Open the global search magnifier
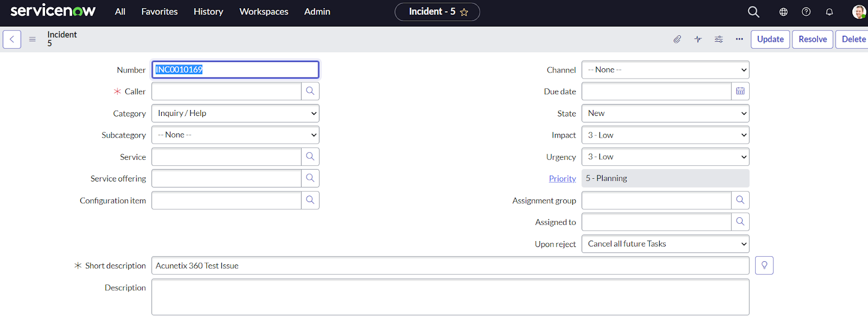This screenshot has width=868, height=324. tap(754, 11)
